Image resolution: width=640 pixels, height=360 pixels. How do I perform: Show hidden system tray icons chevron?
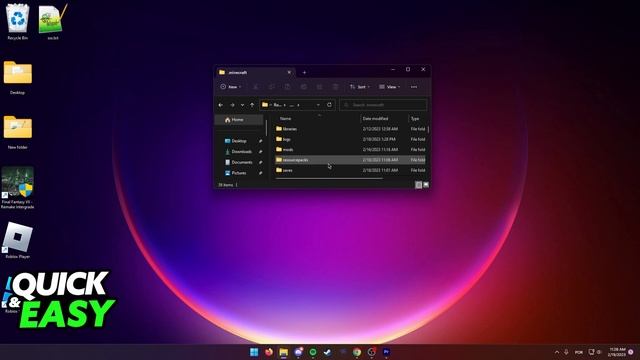point(557,352)
